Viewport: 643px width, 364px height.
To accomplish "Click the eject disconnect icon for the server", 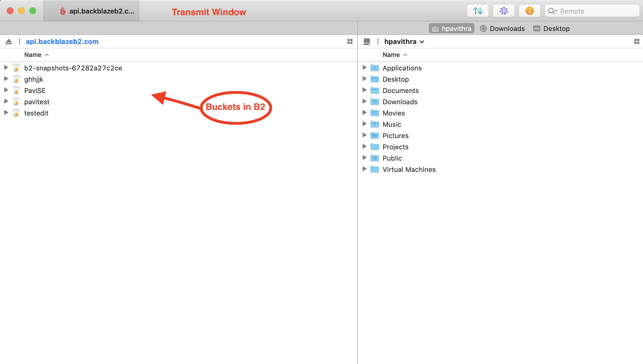I will click(9, 42).
